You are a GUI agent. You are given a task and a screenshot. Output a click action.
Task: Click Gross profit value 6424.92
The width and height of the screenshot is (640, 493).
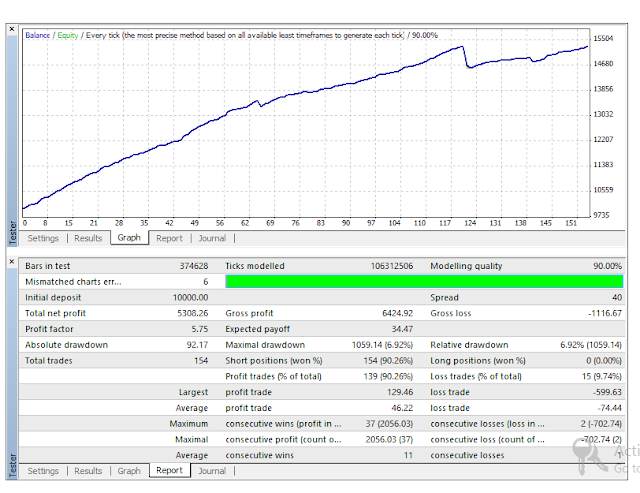398,313
